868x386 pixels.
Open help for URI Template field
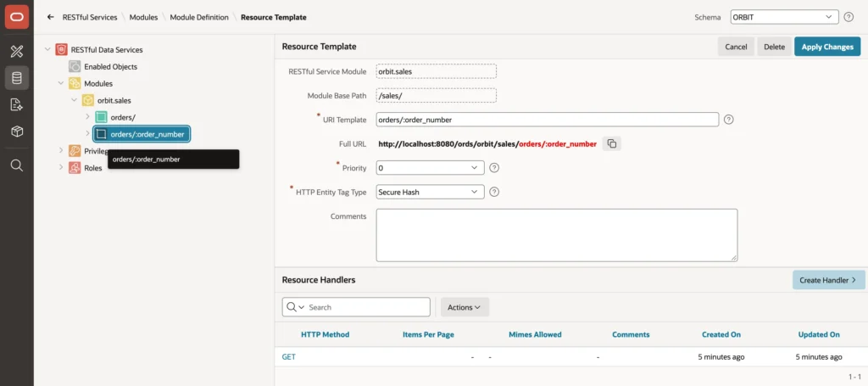pos(729,120)
